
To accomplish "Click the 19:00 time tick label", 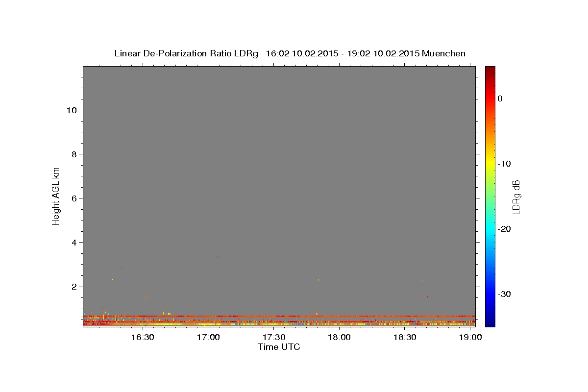I will [x=470, y=337].
